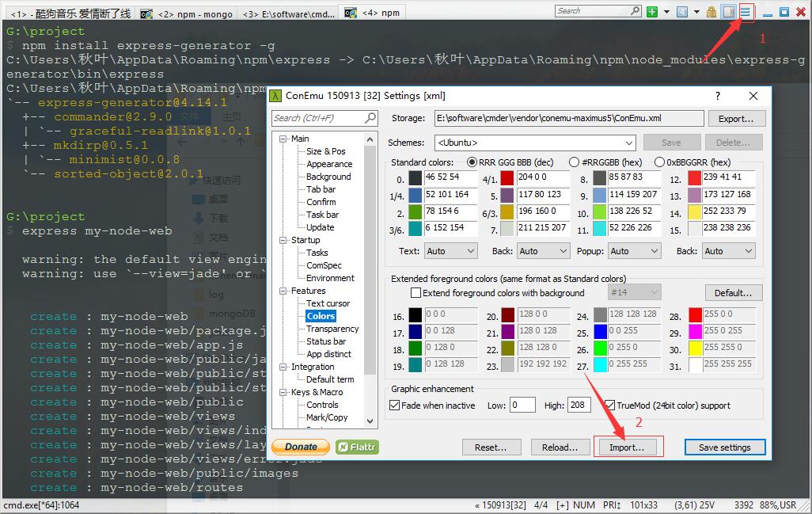Click the padlock icon in cmder toolbar
Screen dimensions: 812x514
coord(711,11)
